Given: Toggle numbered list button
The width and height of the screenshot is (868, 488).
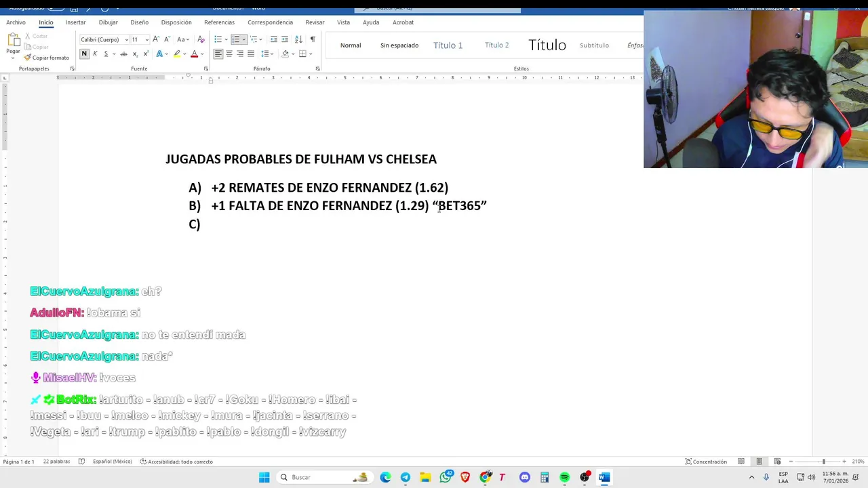Looking at the screenshot, I should pos(235,39).
